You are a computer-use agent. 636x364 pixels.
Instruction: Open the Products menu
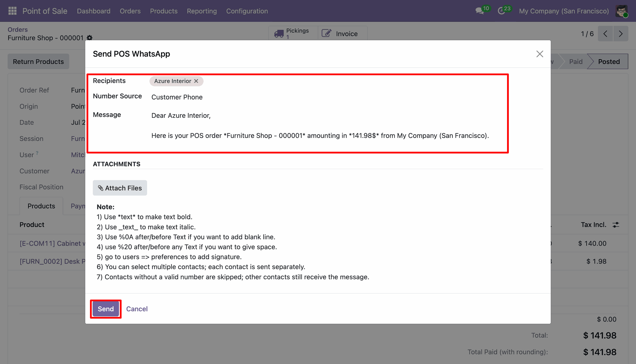(x=164, y=11)
